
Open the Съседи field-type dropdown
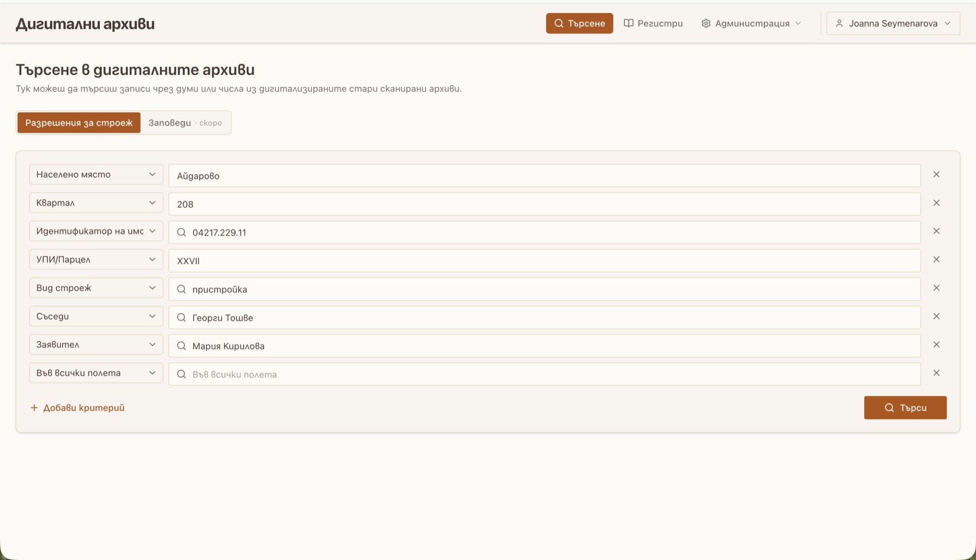point(96,316)
